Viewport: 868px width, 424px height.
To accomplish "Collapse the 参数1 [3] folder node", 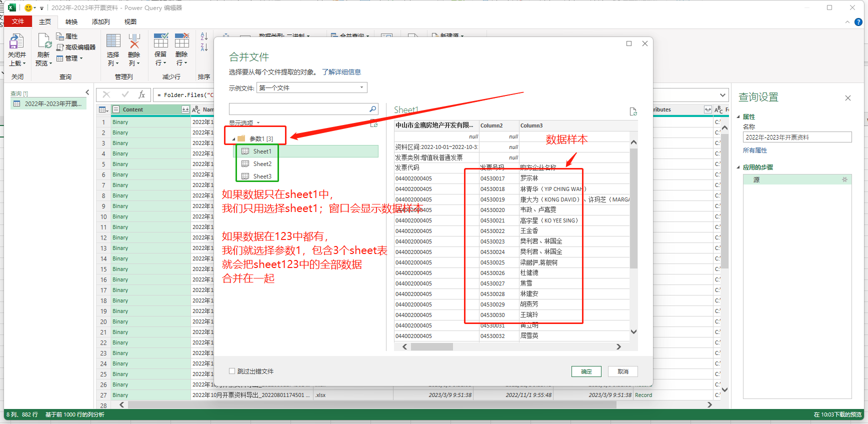I will (233, 139).
